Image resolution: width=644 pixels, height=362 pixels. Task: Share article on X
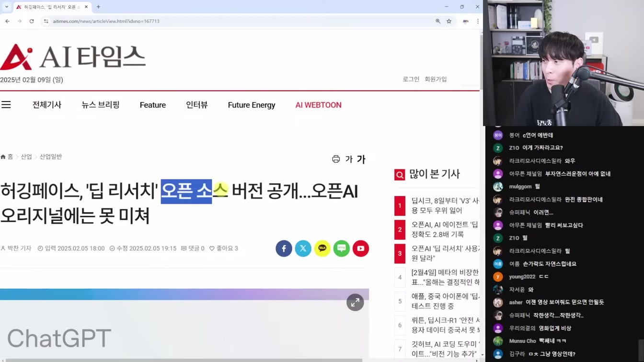click(303, 249)
